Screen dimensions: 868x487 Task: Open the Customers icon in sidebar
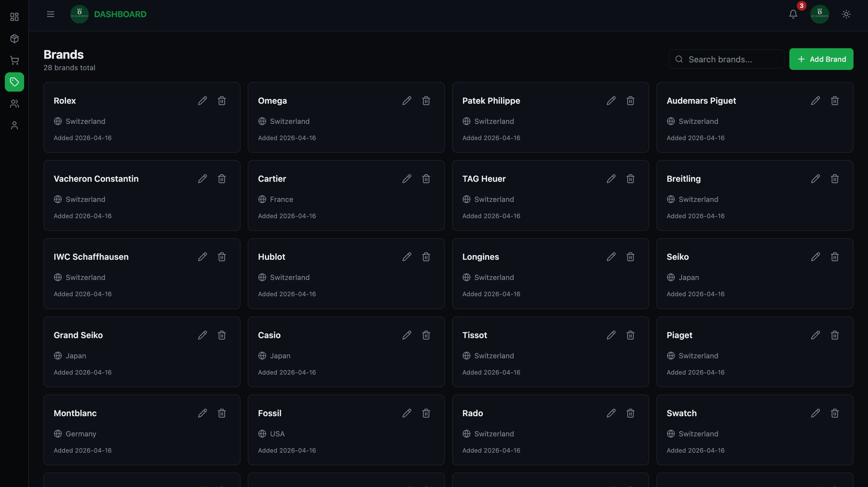14,103
